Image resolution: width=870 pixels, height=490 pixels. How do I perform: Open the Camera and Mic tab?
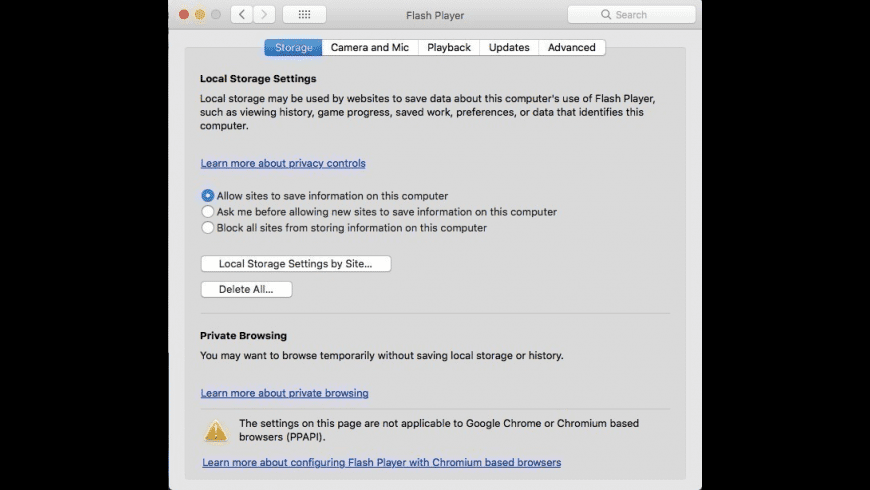[371, 47]
